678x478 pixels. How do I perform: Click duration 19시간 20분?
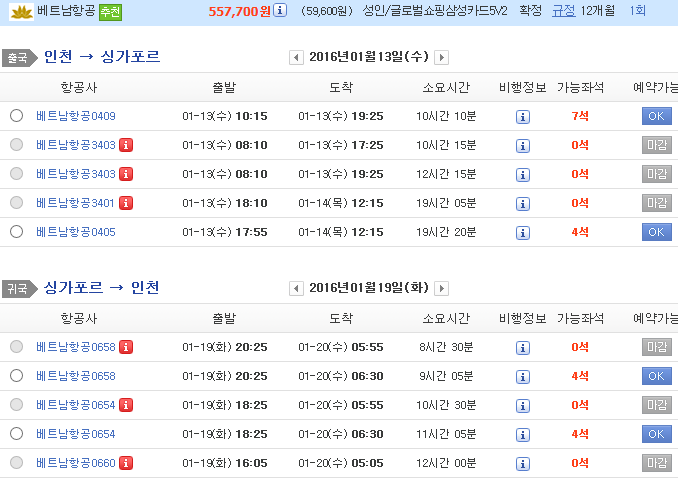pos(446,232)
